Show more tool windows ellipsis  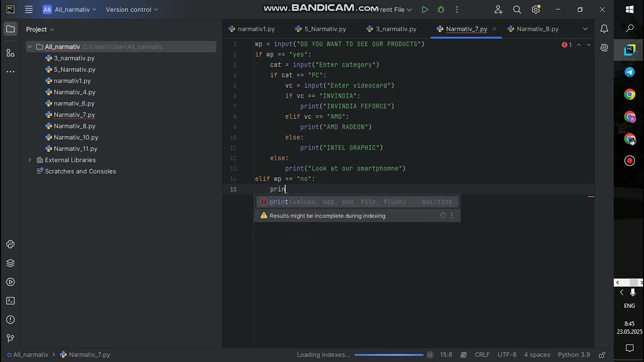click(10, 71)
